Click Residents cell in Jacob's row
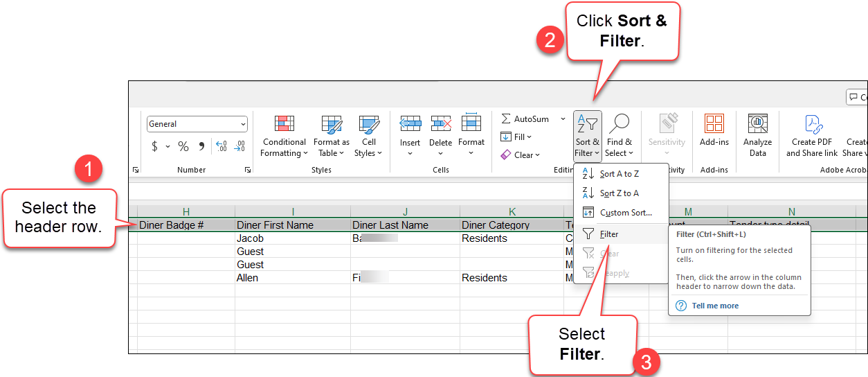 tap(512, 238)
